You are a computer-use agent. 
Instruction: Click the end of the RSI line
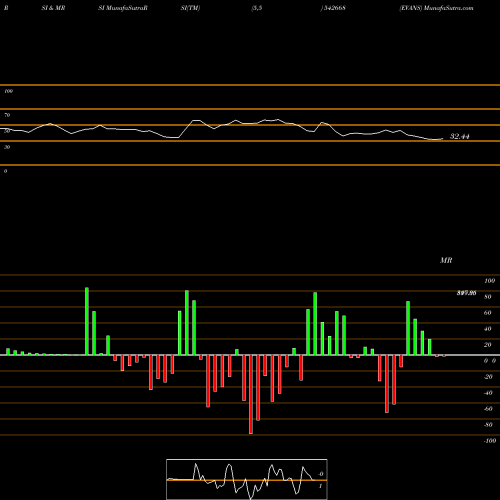[443, 139]
